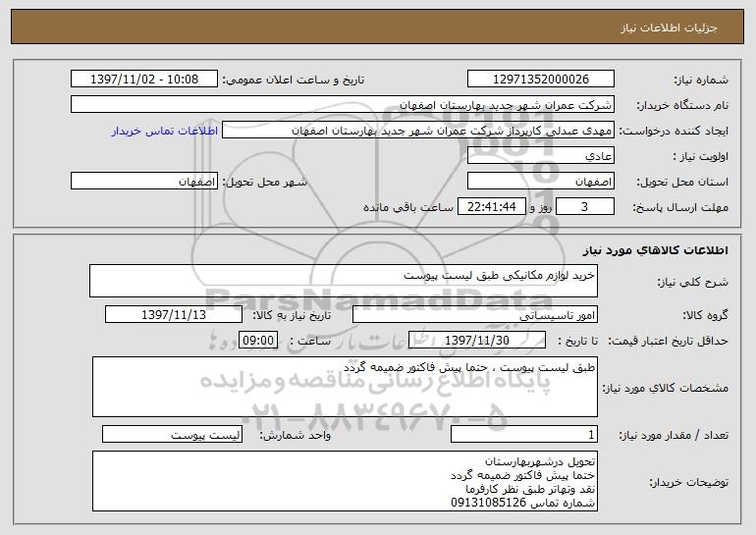This screenshot has width=756, height=535.
Task: Click the حداقل تاریخ اعتبار قیمت label
Action: pos(669,341)
